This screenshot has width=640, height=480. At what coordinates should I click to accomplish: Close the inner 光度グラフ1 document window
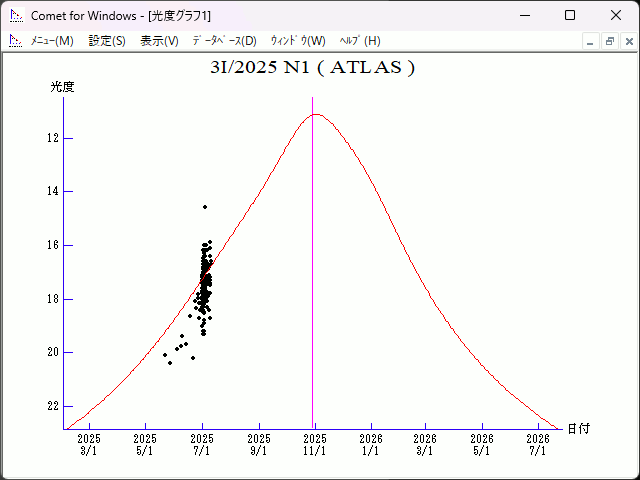tap(629, 41)
